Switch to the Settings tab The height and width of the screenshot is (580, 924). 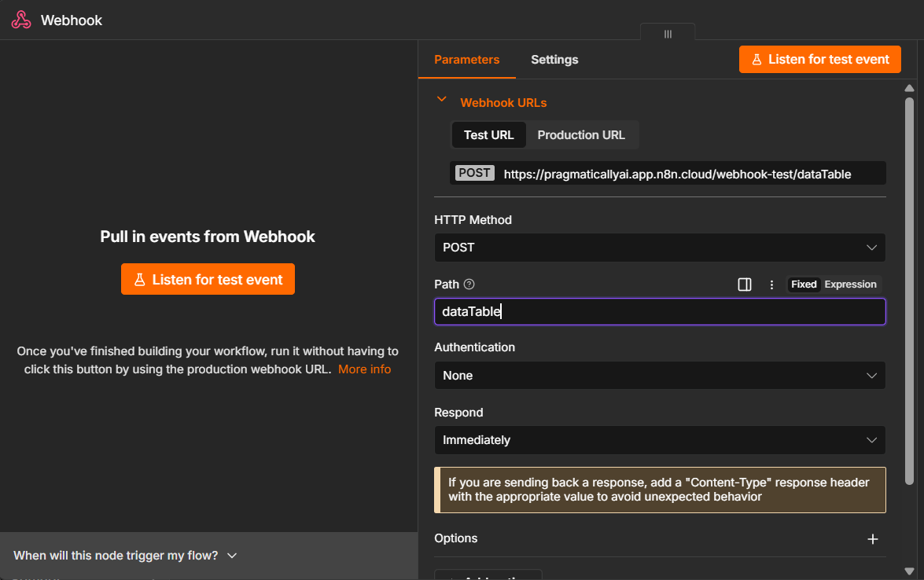point(554,60)
